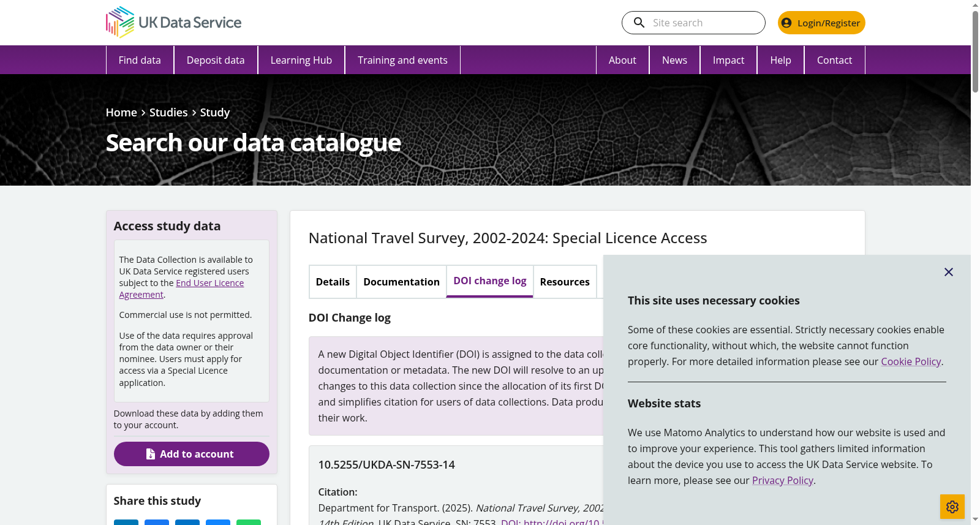Close the cookie notice panel
This screenshot has width=980, height=525.
(x=949, y=272)
